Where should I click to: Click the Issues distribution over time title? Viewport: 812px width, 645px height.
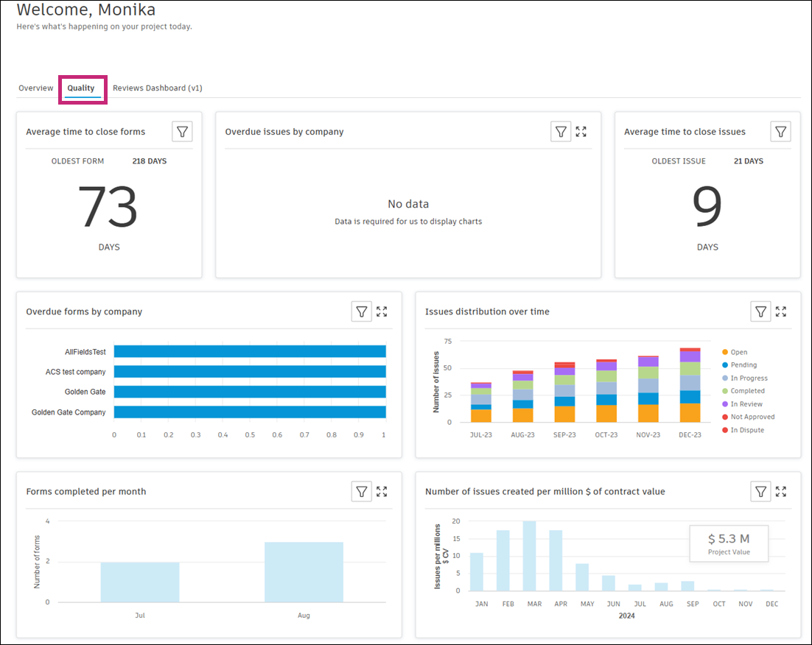[487, 311]
